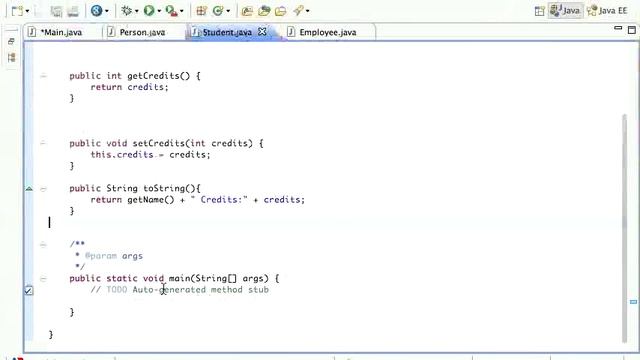
Task: Click 'main(String[] args)' method signature
Action: point(219,278)
